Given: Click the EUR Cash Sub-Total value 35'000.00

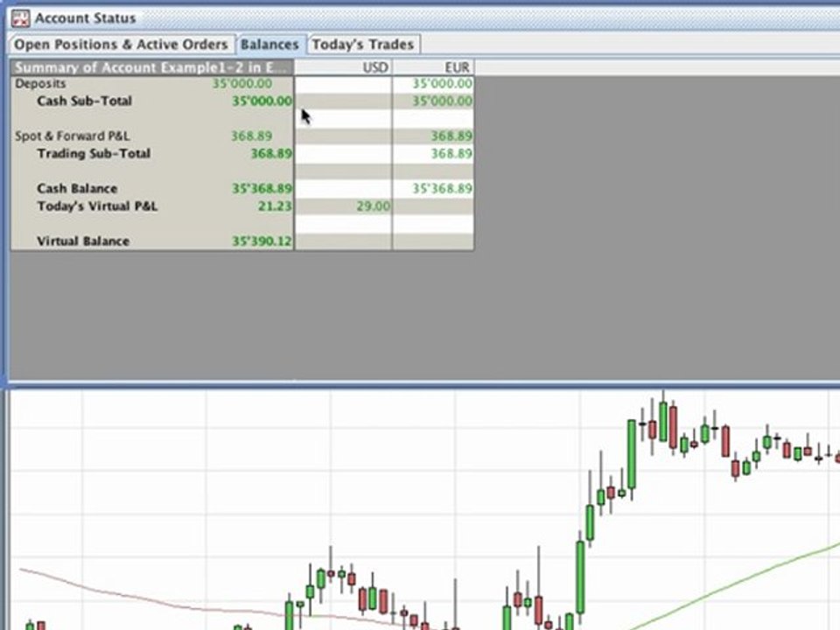Looking at the screenshot, I should (442, 101).
